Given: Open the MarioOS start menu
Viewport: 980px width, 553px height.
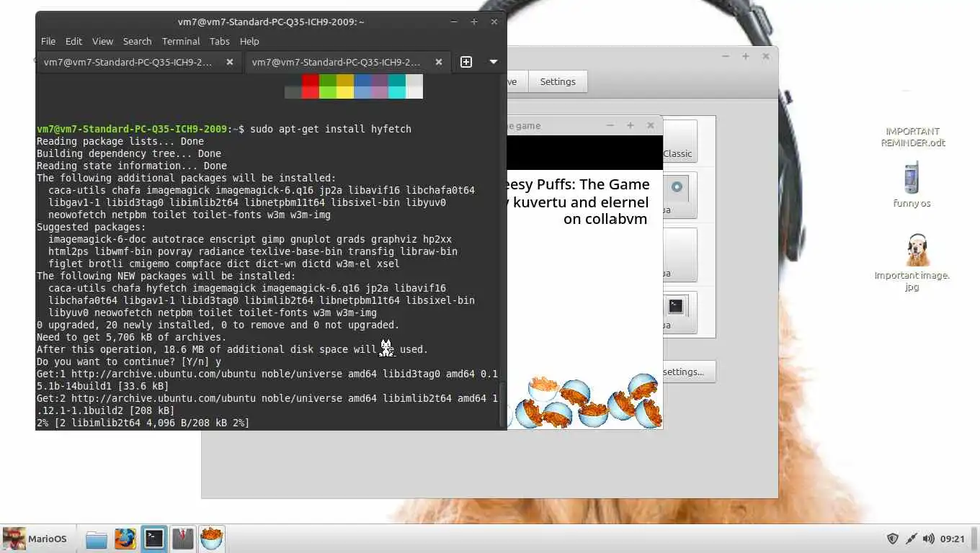Looking at the screenshot, I should pos(35,539).
